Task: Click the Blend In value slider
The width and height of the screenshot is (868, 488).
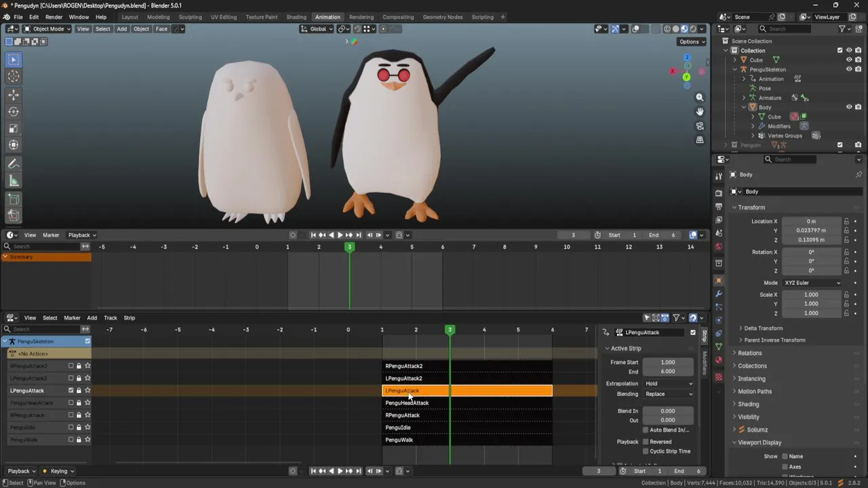Action: [668, 411]
